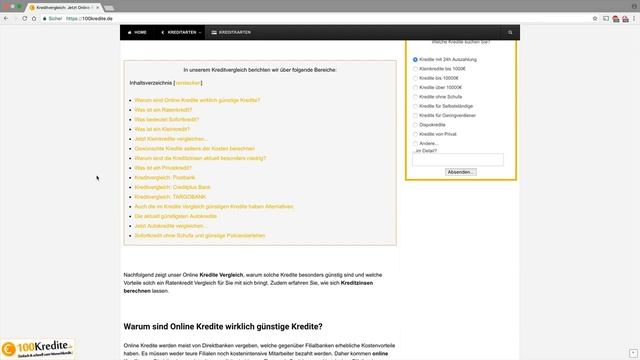Select 'Kredite mit 24h Auszahlung' radio option
640x360 pixels.
[x=415, y=60]
